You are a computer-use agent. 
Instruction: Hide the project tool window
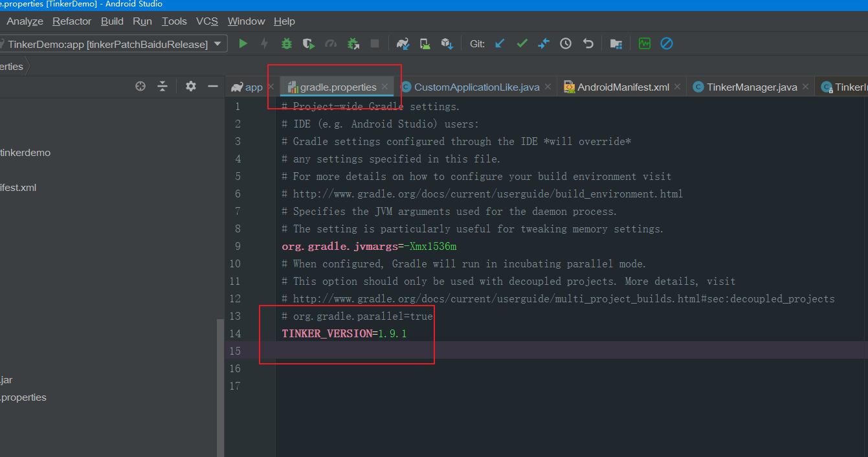pos(213,86)
